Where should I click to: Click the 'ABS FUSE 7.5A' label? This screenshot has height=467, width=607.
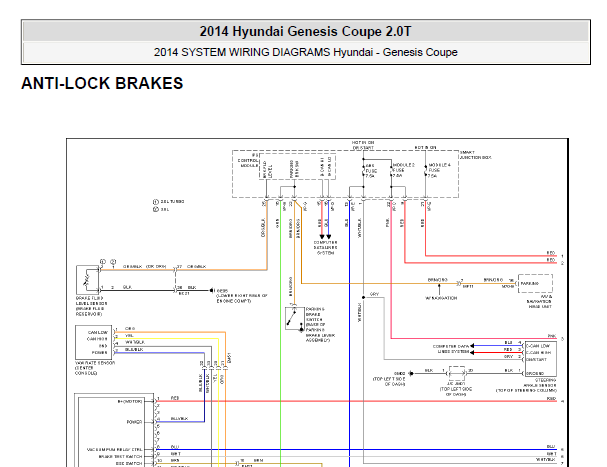click(371, 171)
